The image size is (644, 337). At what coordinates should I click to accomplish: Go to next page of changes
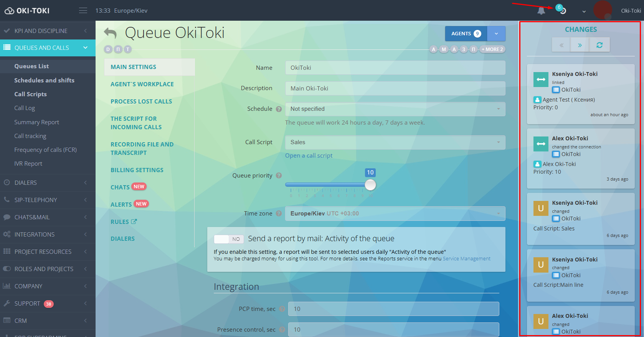(x=580, y=45)
